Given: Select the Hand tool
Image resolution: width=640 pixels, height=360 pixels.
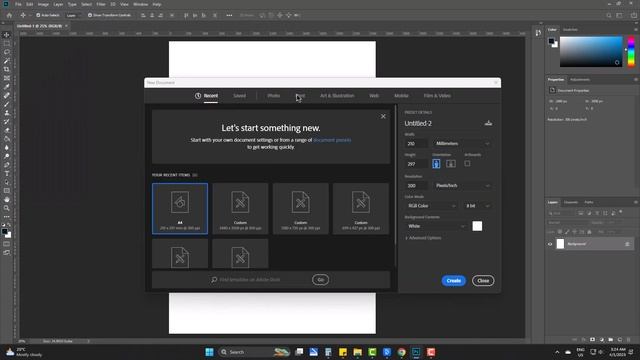Looking at the screenshot, I should click(x=7, y=199).
